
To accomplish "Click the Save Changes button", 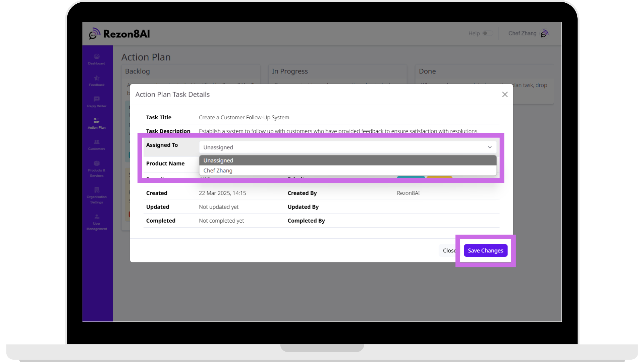I will tap(485, 250).
